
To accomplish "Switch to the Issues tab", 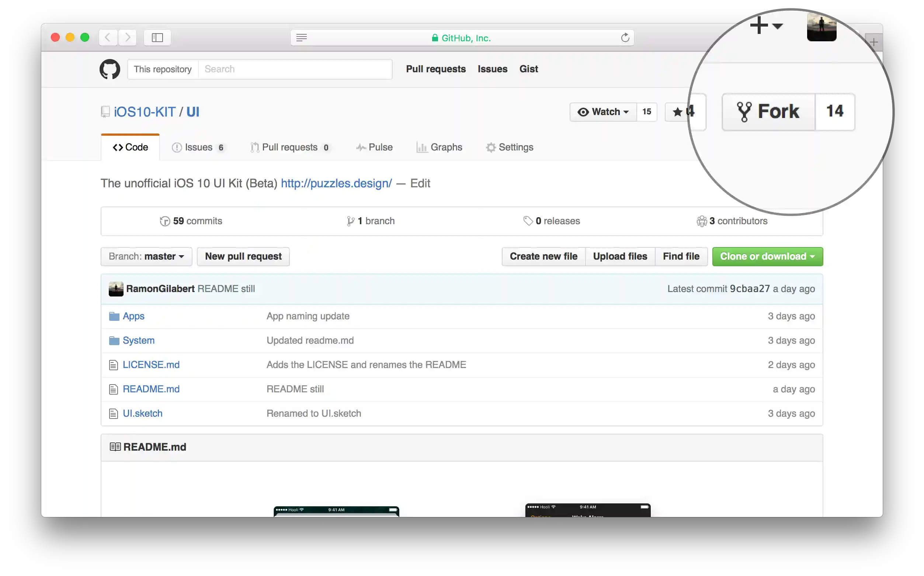I will (198, 148).
